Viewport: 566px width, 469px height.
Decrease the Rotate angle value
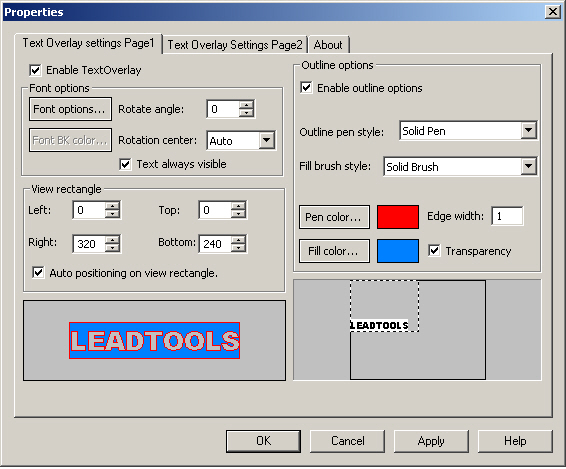click(x=246, y=113)
